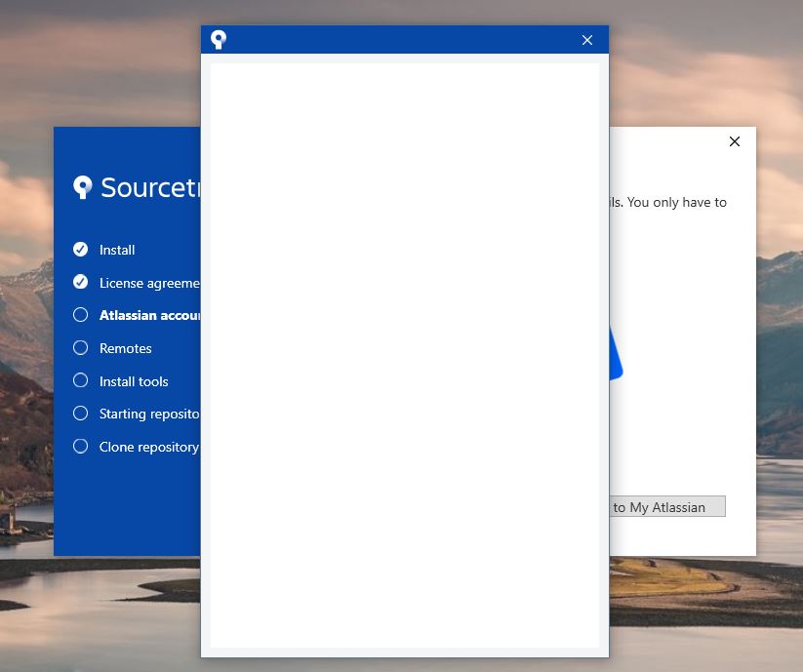
Task: Select the Remotes step circle
Action: pyautogui.click(x=80, y=348)
